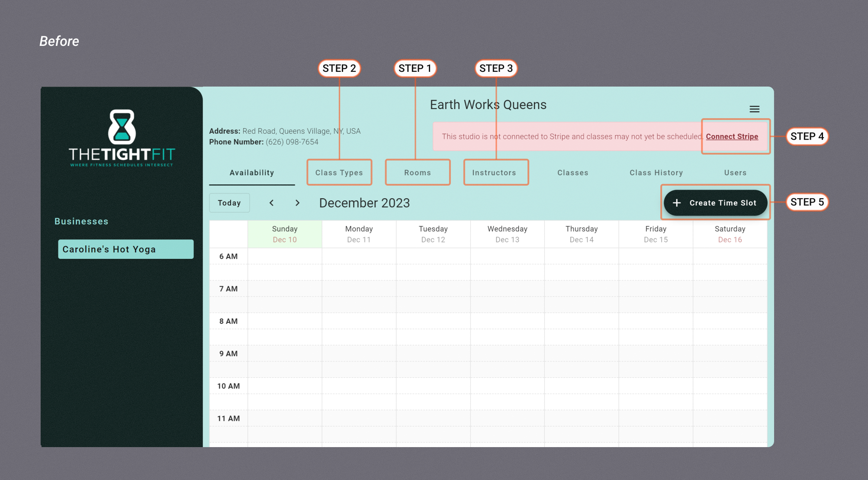Open the Rooms tab
Viewport: 868px width, 480px height.
click(418, 173)
